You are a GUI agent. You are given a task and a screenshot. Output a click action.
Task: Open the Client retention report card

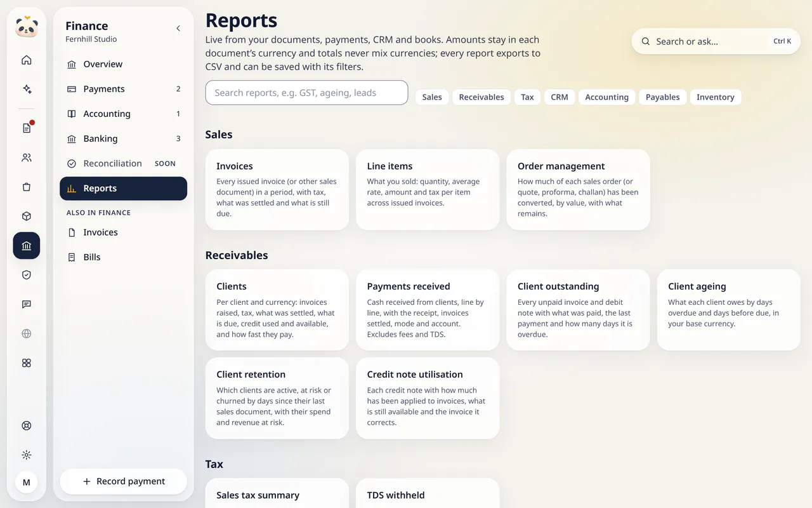[277, 398]
